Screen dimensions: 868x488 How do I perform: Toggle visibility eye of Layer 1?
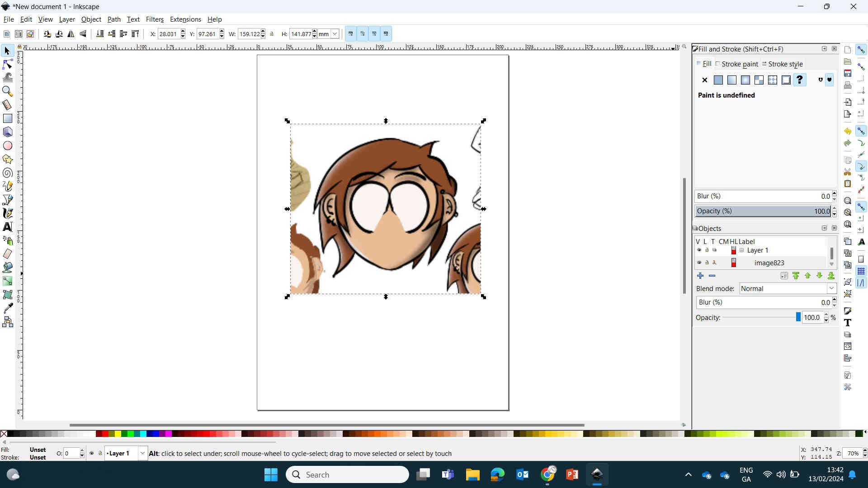(x=699, y=250)
